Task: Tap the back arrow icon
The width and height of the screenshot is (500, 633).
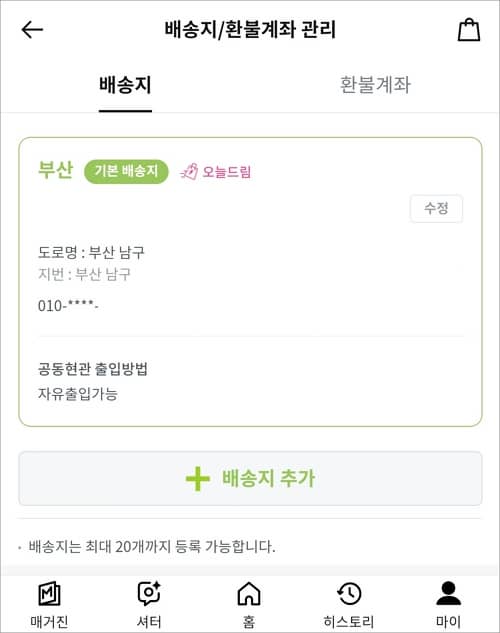Action: coord(32,30)
